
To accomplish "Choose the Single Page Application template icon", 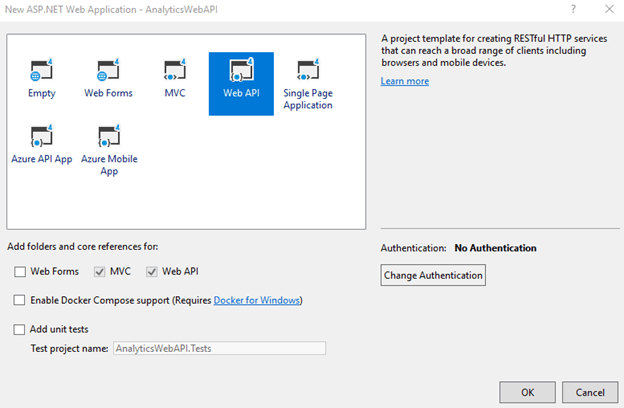I will point(308,70).
